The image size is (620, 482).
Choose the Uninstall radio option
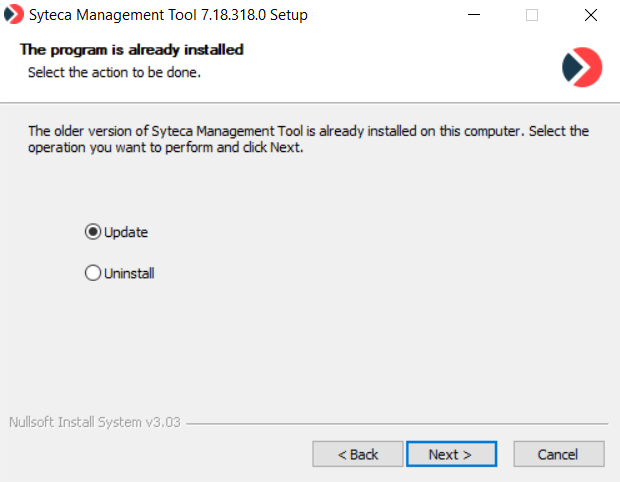pyautogui.click(x=93, y=273)
